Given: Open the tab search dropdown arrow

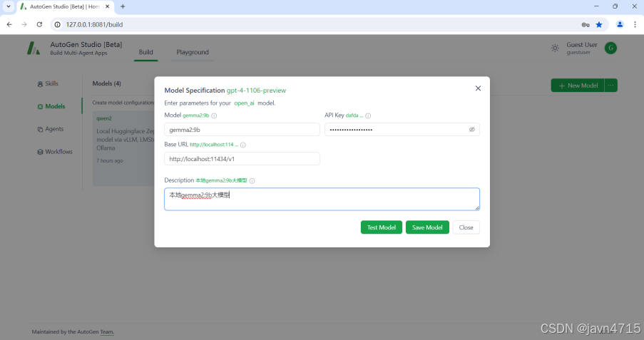Looking at the screenshot, I should [x=9, y=6].
